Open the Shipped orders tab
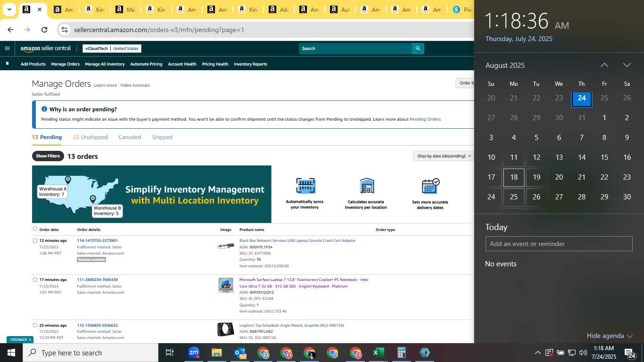This screenshot has height=362, width=644. pyautogui.click(x=162, y=137)
